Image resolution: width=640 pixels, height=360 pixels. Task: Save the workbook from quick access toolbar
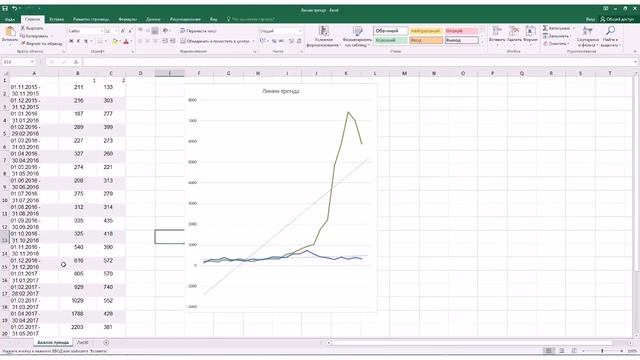coord(5,8)
